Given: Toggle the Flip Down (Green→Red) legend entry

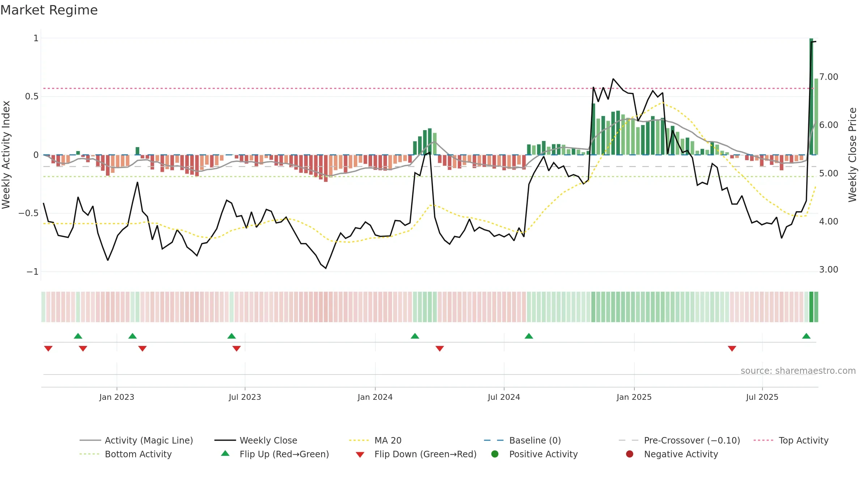Looking at the screenshot, I should coord(416,454).
